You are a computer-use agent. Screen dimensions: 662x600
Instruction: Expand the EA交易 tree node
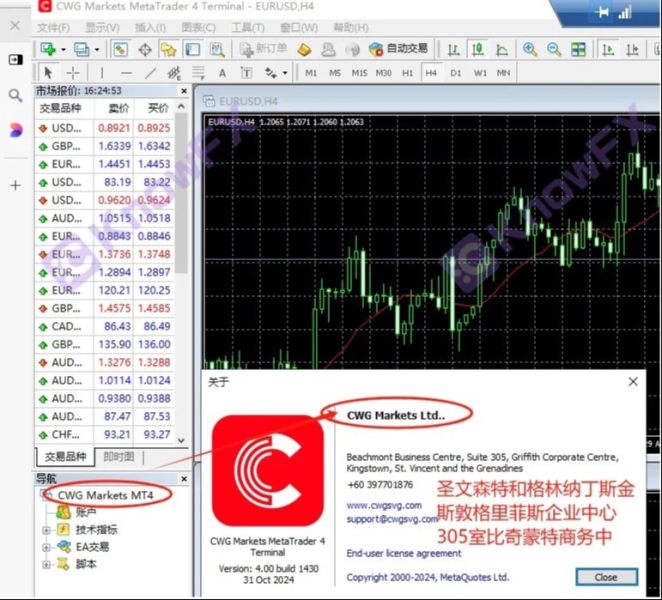click(x=46, y=547)
